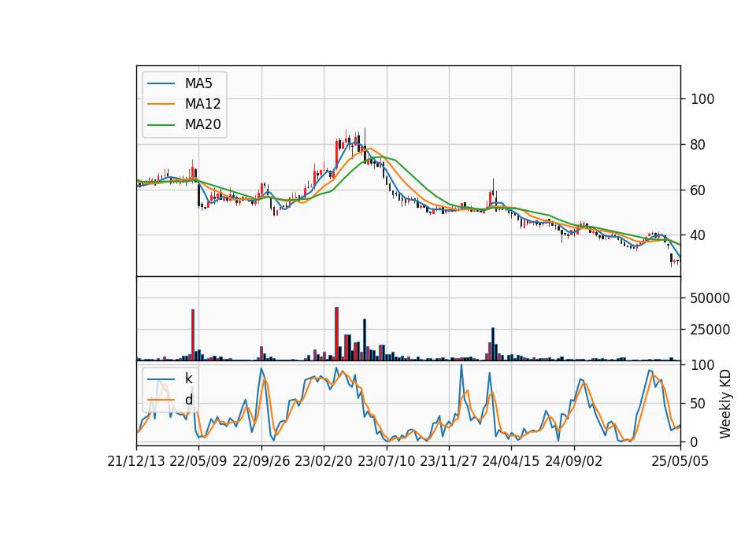Click the 24/04/15 date label
Image resolution: width=756 pixels, height=543 pixels.
[510, 462]
